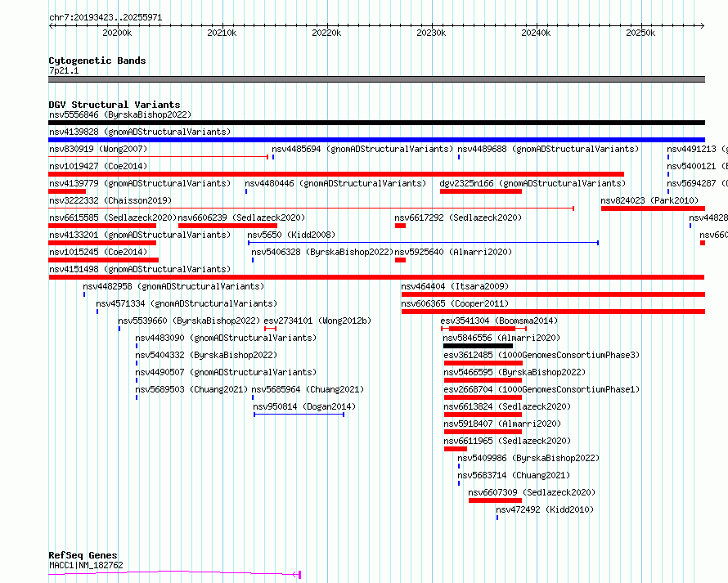728x583 pixels.
Task: Open nsv950814 (Dogan2014) label
Action: click(x=304, y=406)
